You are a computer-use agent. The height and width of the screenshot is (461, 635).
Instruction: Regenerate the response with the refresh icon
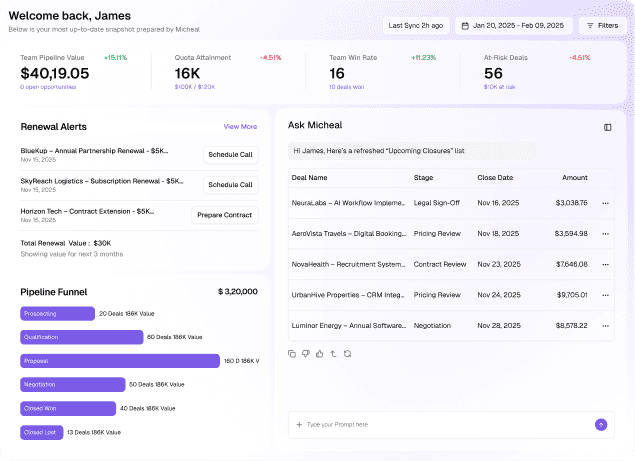click(347, 353)
